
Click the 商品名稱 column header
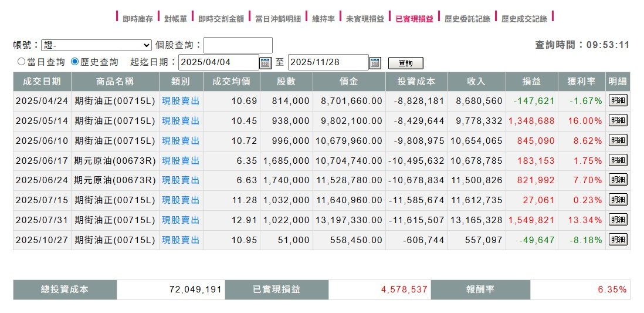(x=115, y=82)
